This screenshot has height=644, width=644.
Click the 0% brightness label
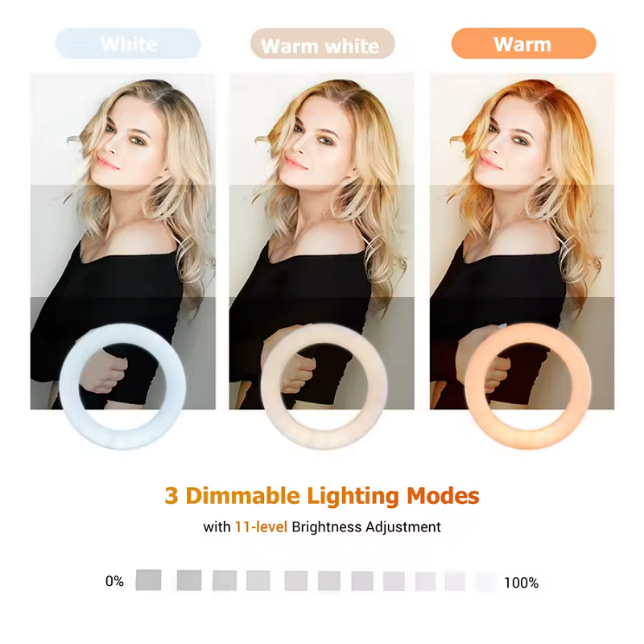pyautogui.click(x=114, y=581)
